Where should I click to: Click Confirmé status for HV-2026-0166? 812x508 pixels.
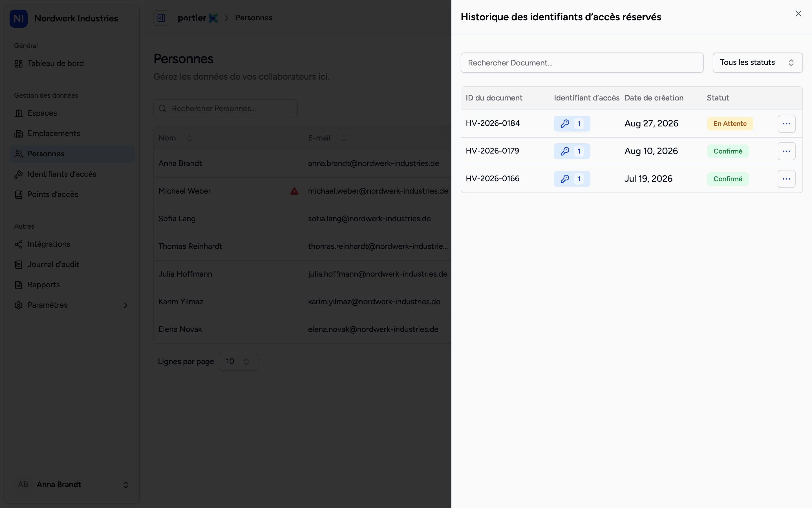click(x=728, y=179)
